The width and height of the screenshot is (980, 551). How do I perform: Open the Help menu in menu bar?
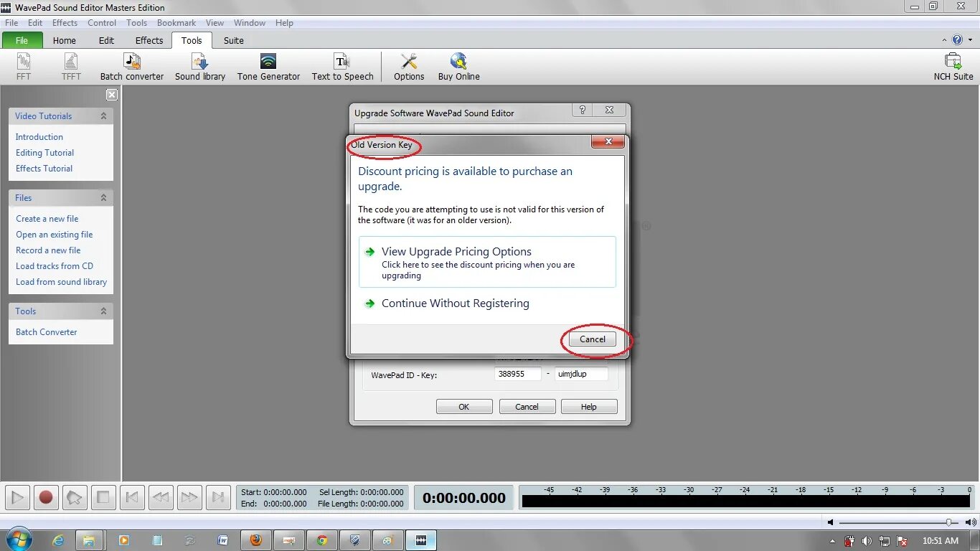284,23
